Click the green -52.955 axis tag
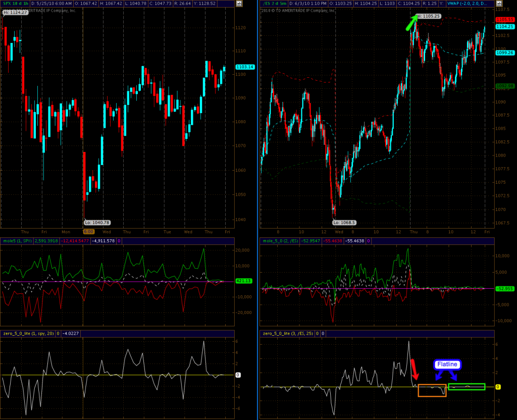This screenshot has height=420, width=517. 505,289
